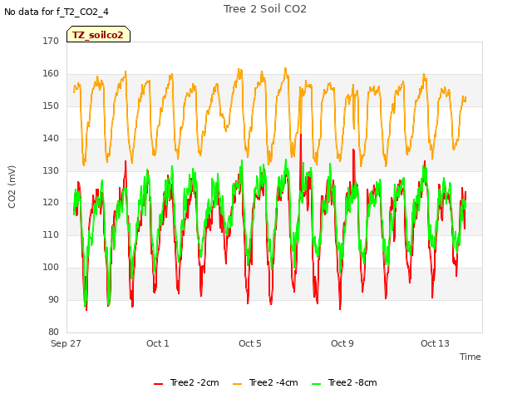Click the 160 y-axis tick label
This screenshot has height=399, width=532.
[x=51, y=73]
